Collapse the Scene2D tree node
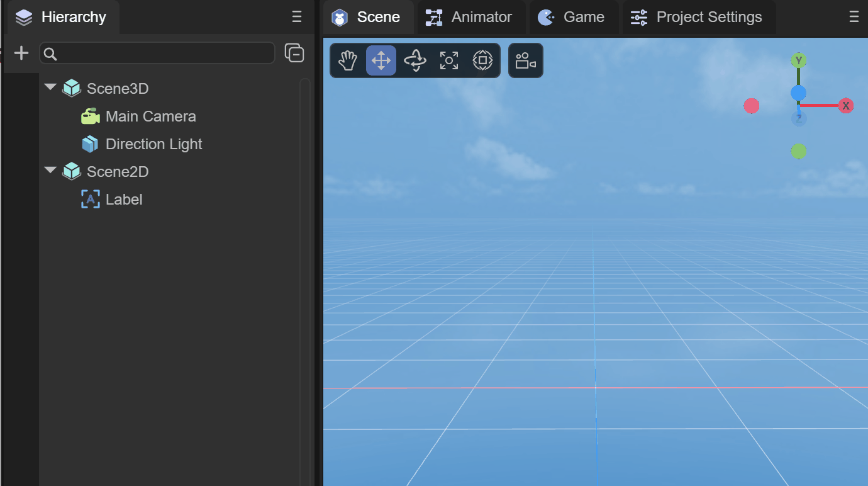This screenshot has height=486, width=868. coord(50,171)
